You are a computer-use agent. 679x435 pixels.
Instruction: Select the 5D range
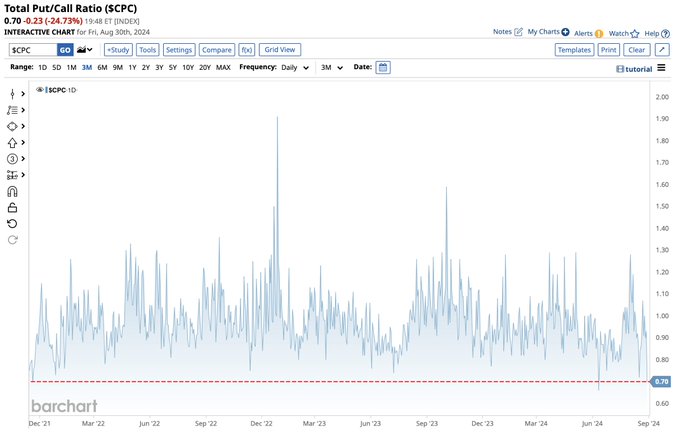tap(57, 68)
